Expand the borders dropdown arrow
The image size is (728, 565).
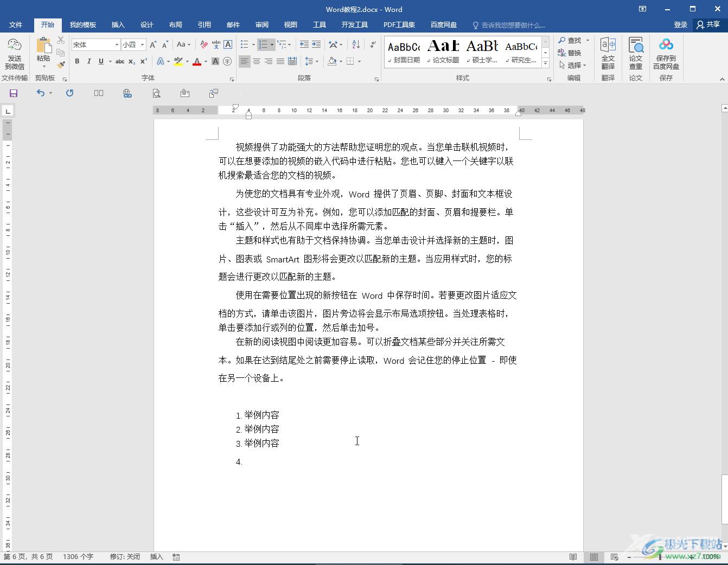(x=359, y=61)
